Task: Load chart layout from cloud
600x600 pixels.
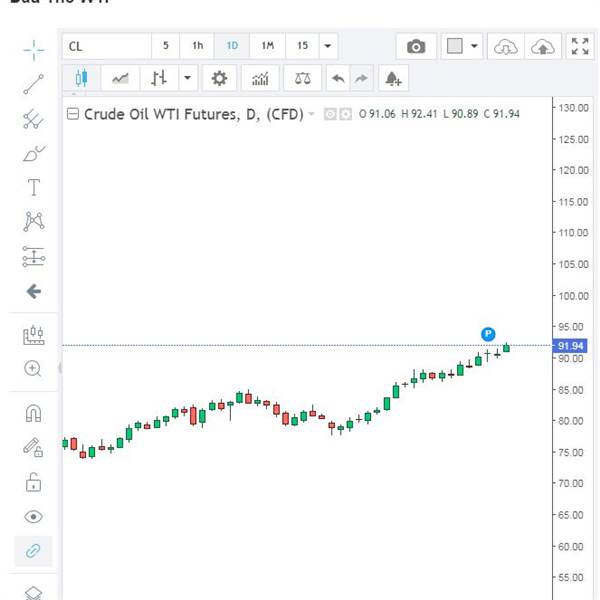Action: click(505, 47)
